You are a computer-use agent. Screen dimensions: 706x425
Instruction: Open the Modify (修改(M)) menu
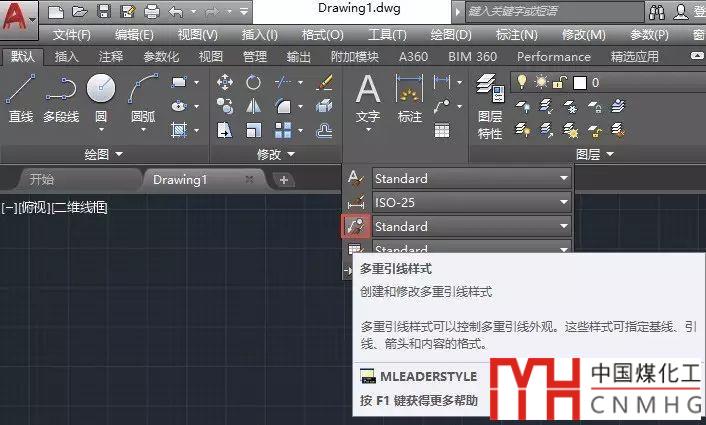[584, 35]
